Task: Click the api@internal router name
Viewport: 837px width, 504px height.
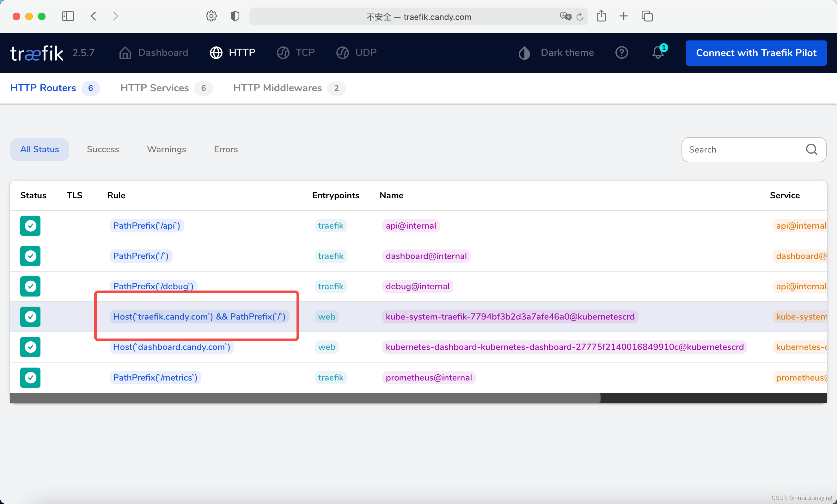Action: pyautogui.click(x=411, y=226)
